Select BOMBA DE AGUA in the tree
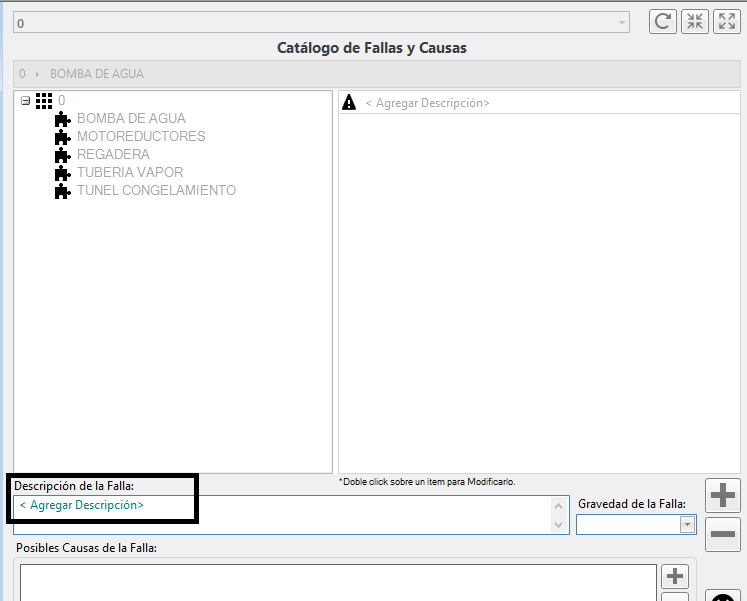Viewport: 747px width, 601px height. (131, 118)
